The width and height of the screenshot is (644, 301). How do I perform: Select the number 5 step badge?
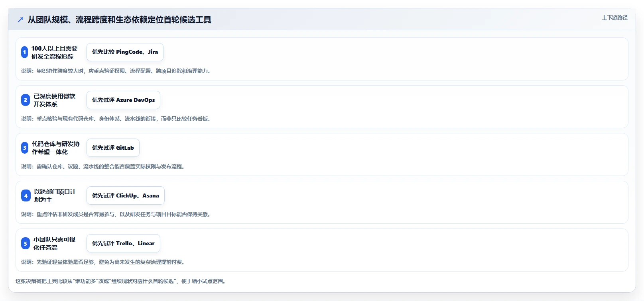pos(26,243)
